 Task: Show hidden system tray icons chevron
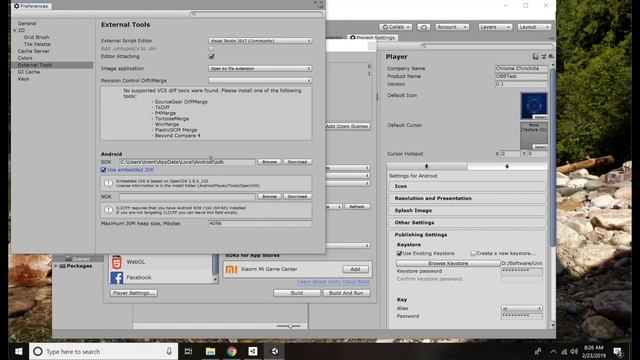tap(553, 351)
